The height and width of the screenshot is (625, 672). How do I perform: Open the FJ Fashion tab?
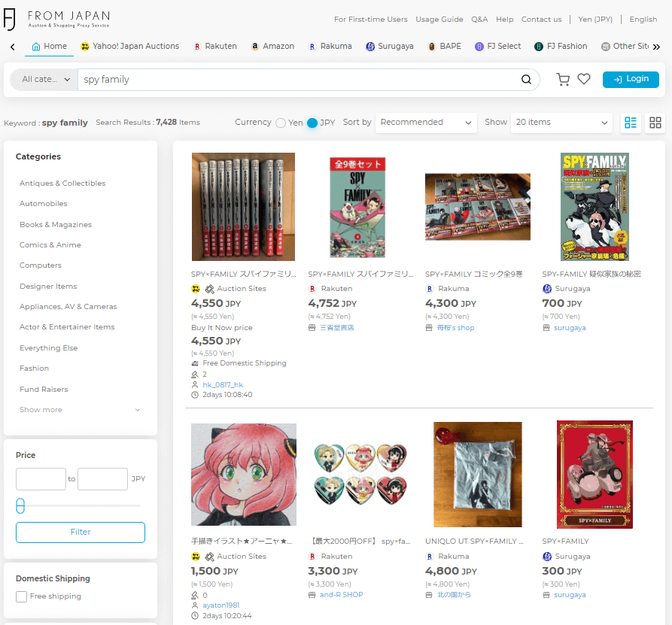561,47
